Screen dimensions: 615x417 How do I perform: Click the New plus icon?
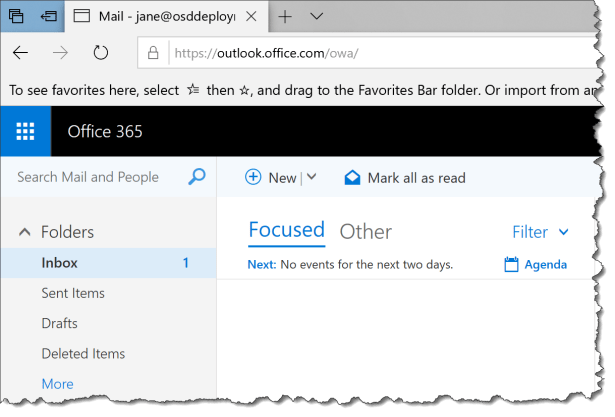point(253,178)
